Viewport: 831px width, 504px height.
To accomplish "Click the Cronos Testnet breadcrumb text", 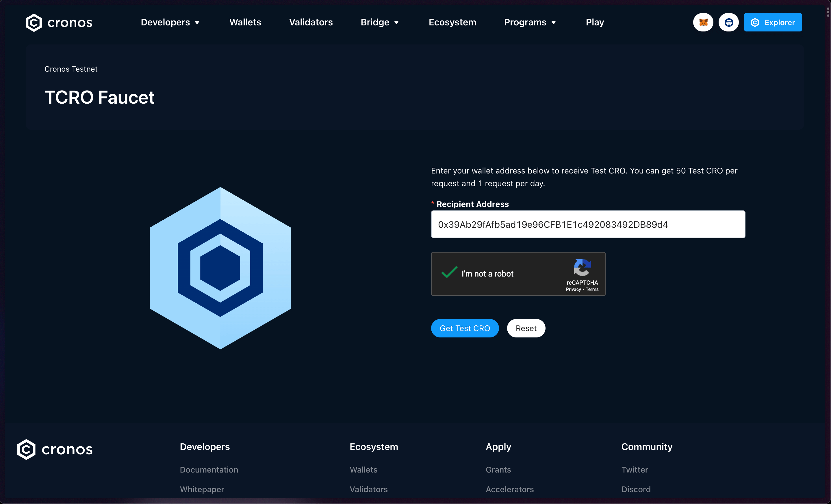I will [71, 69].
